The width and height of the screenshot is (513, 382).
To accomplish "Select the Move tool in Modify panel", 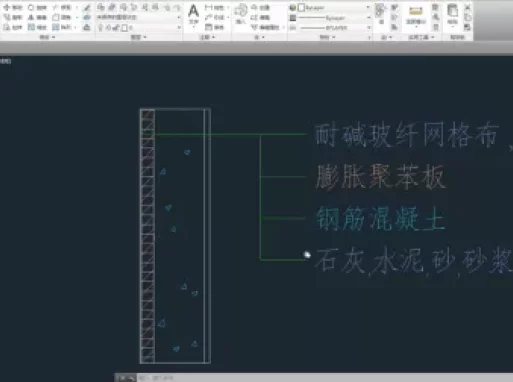I will click(13, 7).
